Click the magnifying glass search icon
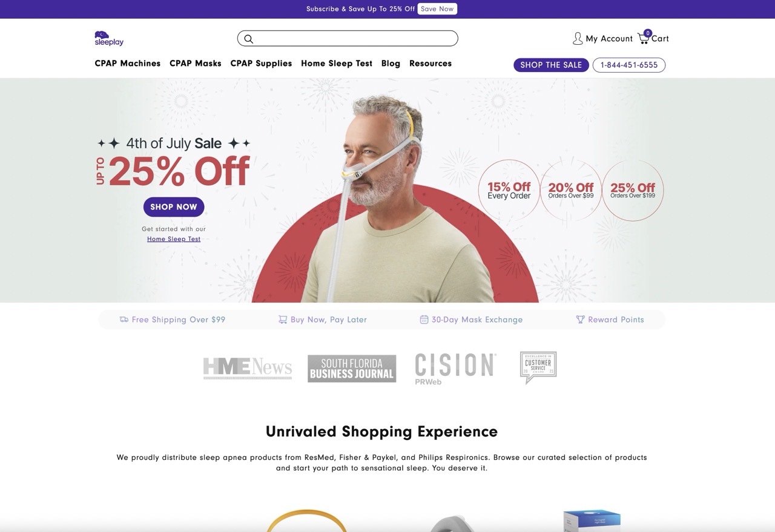 (x=248, y=39)
